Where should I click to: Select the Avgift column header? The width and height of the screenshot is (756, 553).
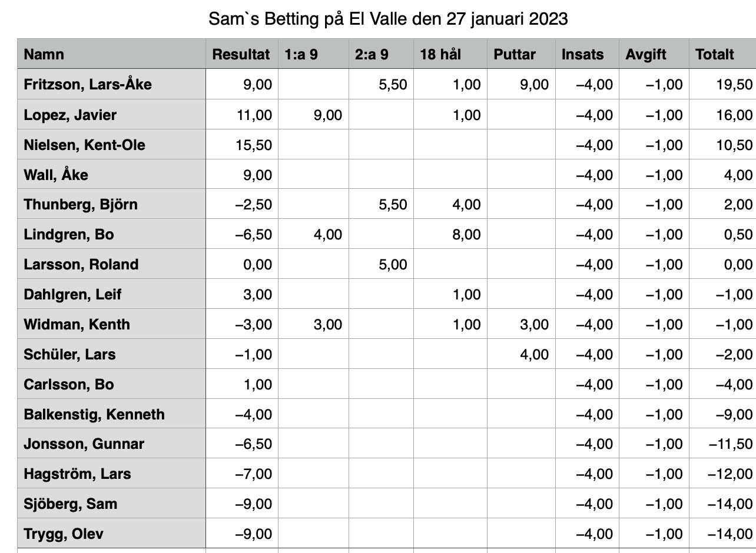click(x=654, y=54)
